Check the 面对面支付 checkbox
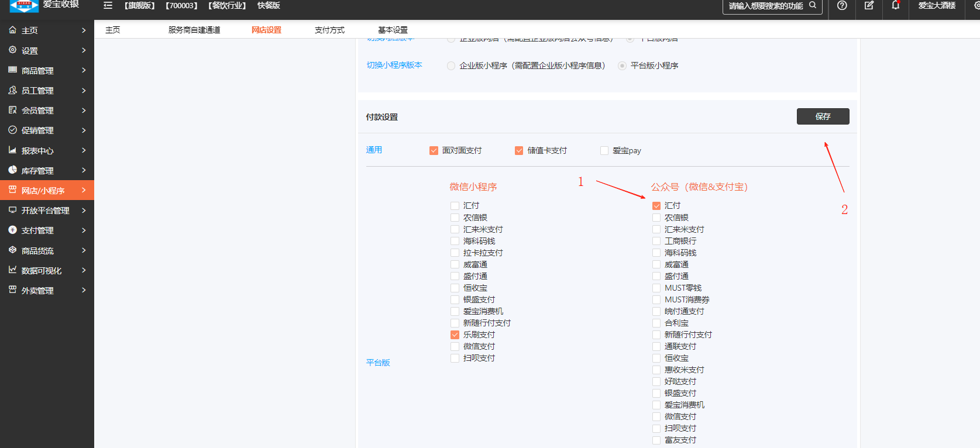Screen dimensions: 980x448 coord(434,151)
